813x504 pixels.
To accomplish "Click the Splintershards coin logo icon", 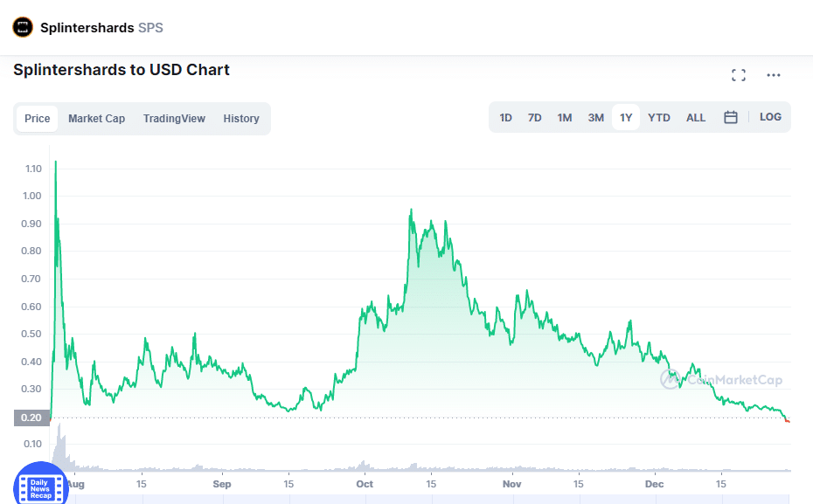I will point(23,27).
